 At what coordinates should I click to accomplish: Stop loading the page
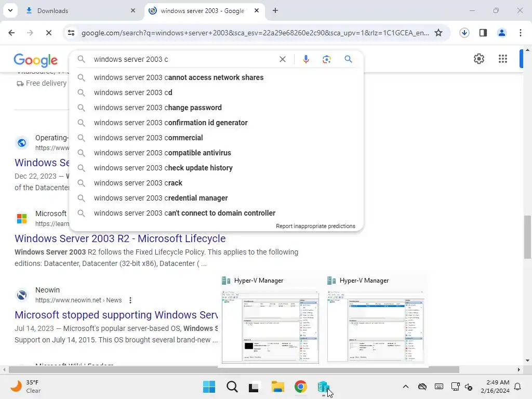tap(48, 33)
